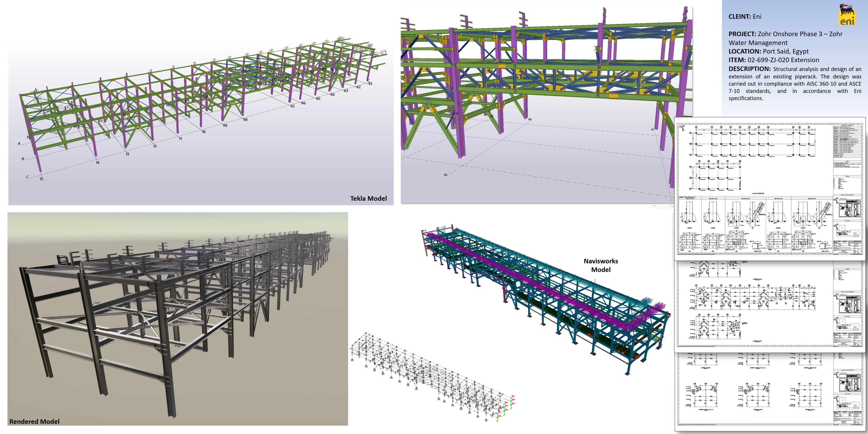
Task: Open the rendered gray steel model image
Action: coord(178,319)
